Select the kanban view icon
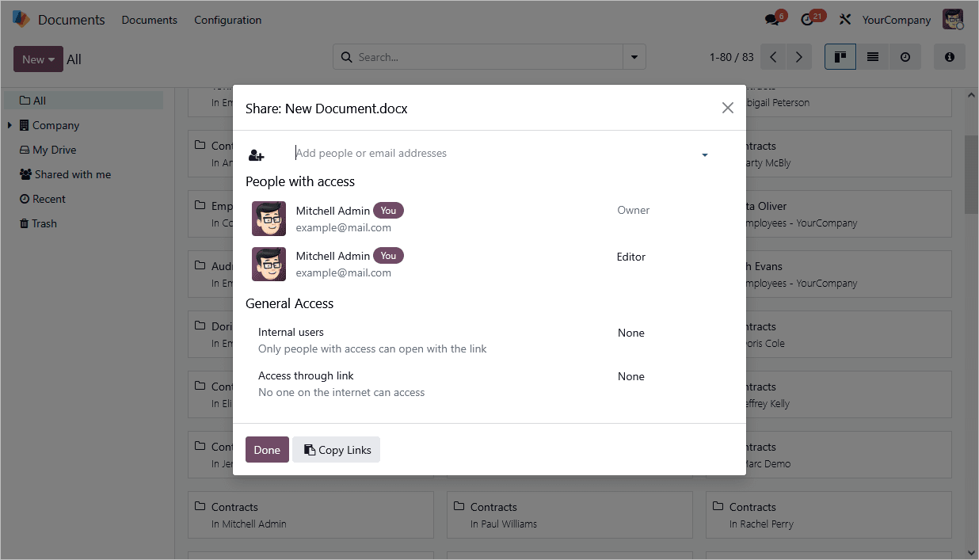 click(x=840, y=56)
